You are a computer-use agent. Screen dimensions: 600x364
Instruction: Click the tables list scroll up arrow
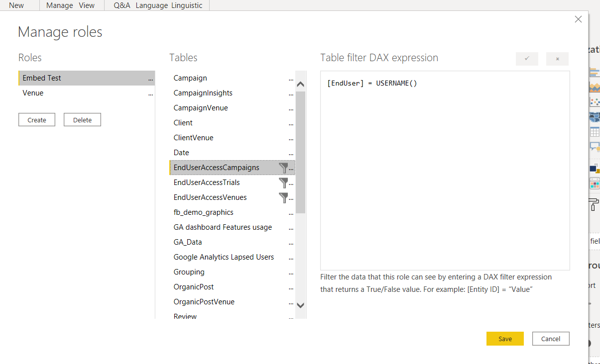point(300,84)
